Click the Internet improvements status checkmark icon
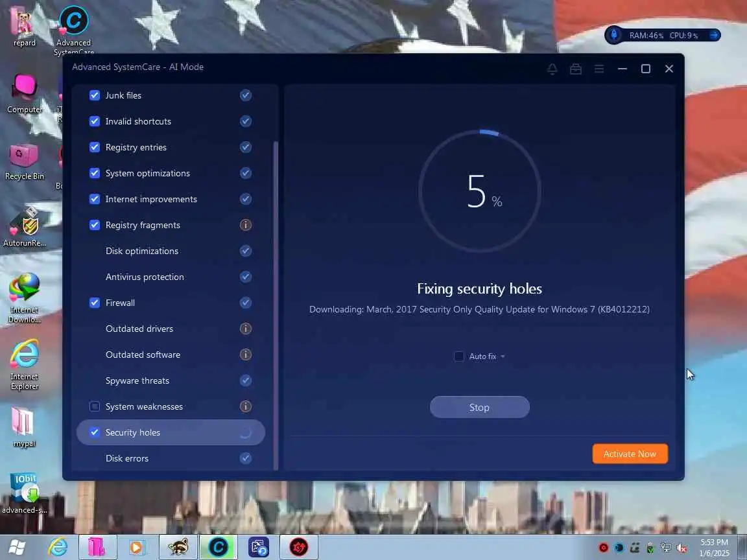 pos(245,199)
